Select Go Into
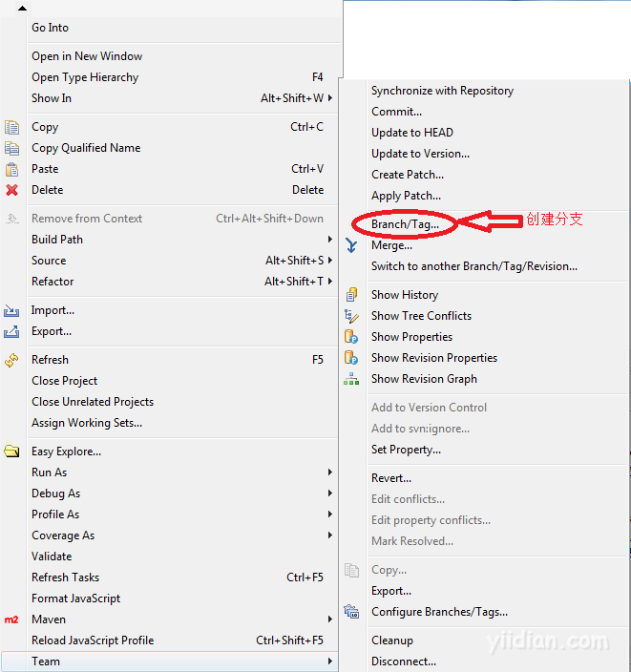631x672 pixels. tap(51, 28)
